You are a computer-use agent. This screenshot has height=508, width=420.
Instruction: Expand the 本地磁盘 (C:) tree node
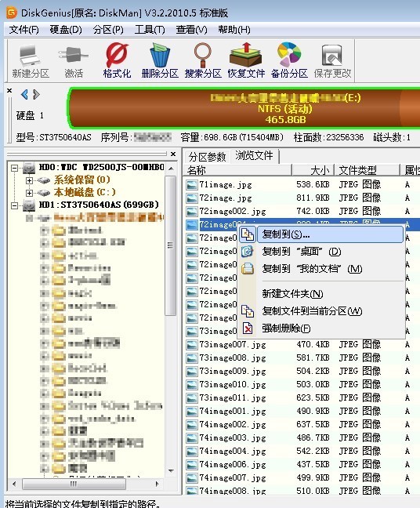29,193
